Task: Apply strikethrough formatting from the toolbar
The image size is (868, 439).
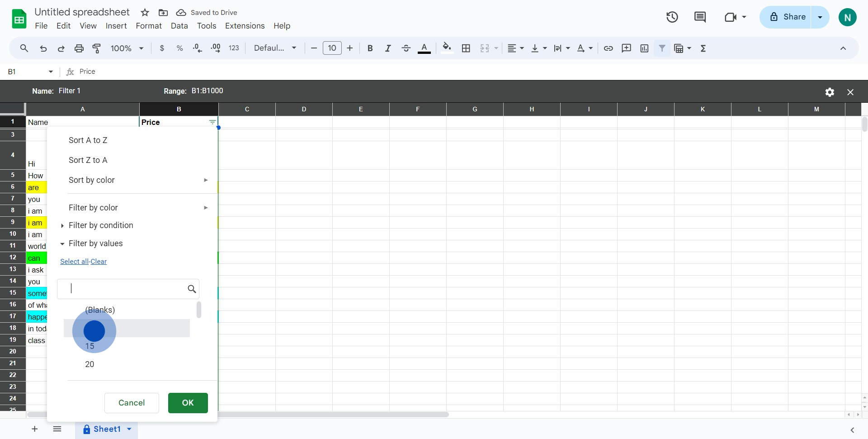Action: (406, 48)
